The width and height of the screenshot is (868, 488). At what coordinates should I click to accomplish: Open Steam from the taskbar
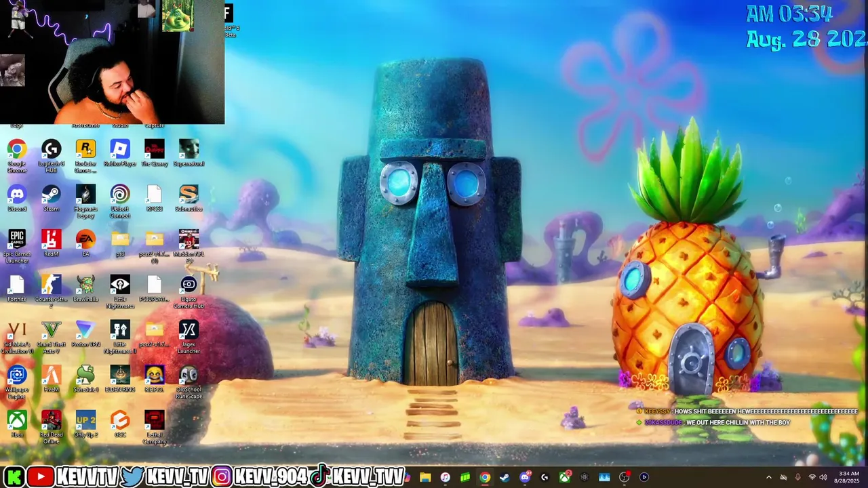(x=505, y=477)
